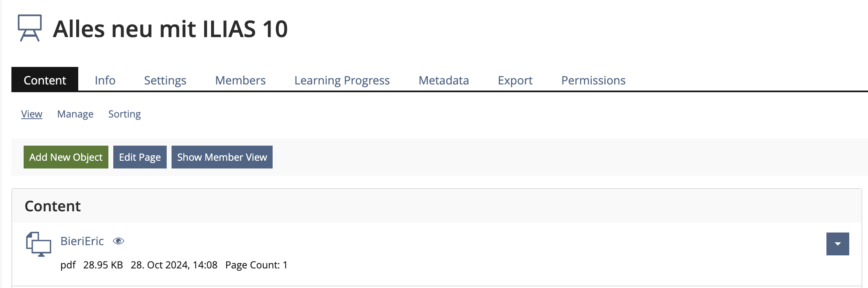Toggle the preview eye icon beside BieriEric

pos(119,241)
